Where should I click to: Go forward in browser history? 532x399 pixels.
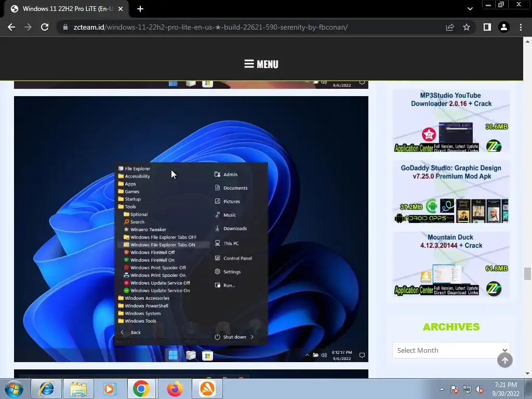[28, 27]
